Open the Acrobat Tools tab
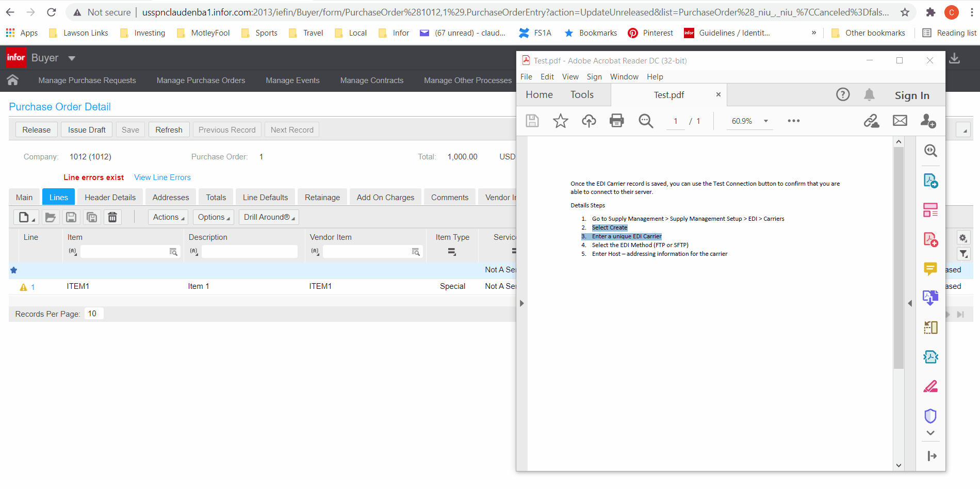 coord(582,94)
